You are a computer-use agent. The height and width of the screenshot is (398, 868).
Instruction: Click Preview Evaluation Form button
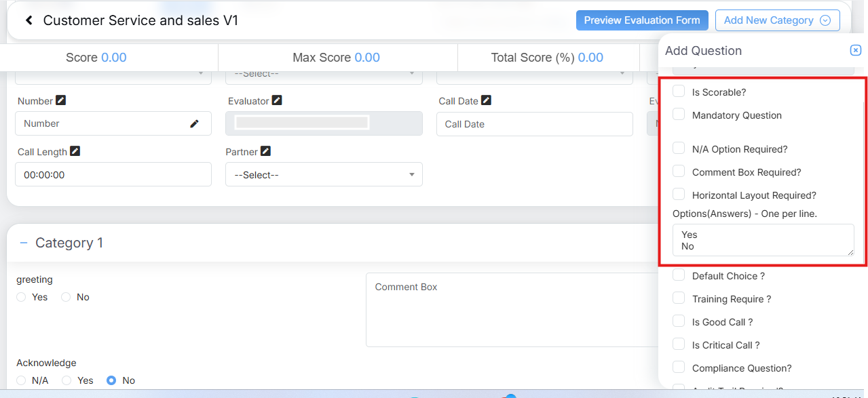(x=642, y=20)
